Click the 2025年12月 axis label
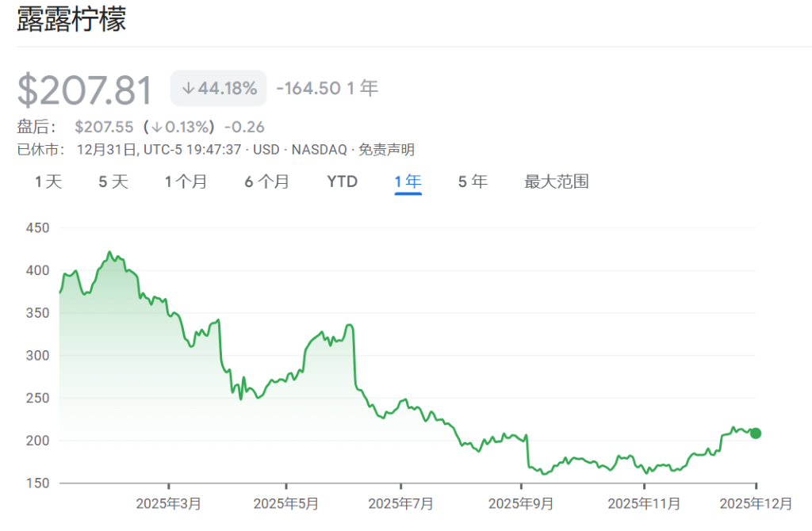 tap(755, 502)
